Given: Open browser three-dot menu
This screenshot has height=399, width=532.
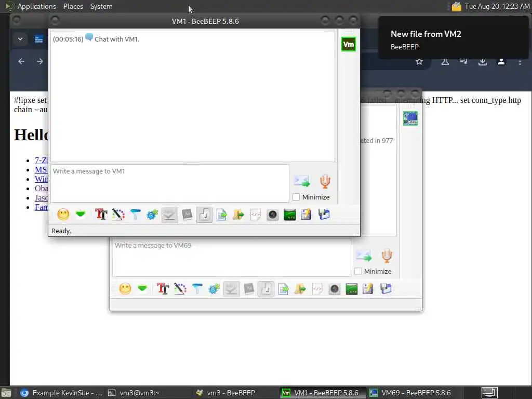Looking at the screenshot, I should (520, 62).
